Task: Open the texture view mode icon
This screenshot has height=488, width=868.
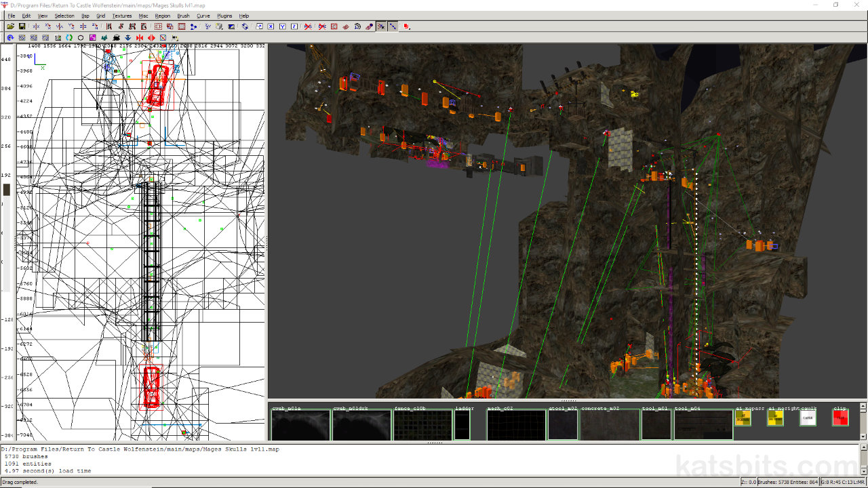Action: (219, 26)
